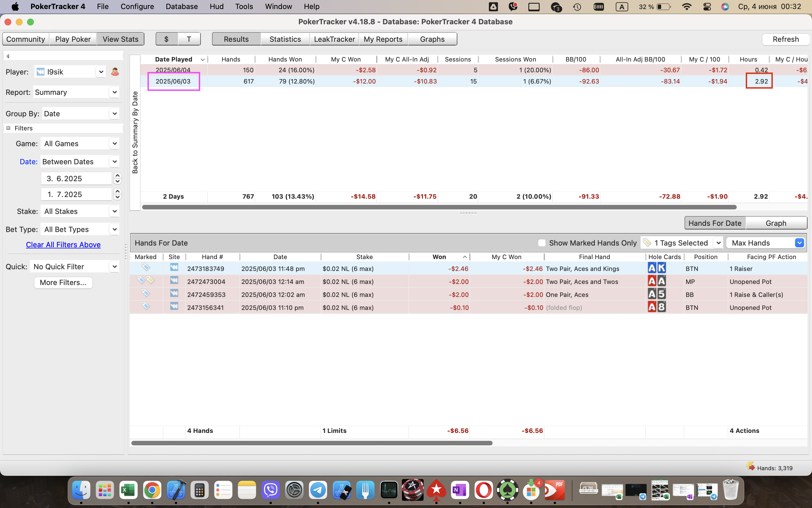
Task: Open Viber from the Dock
Action: 270,491
